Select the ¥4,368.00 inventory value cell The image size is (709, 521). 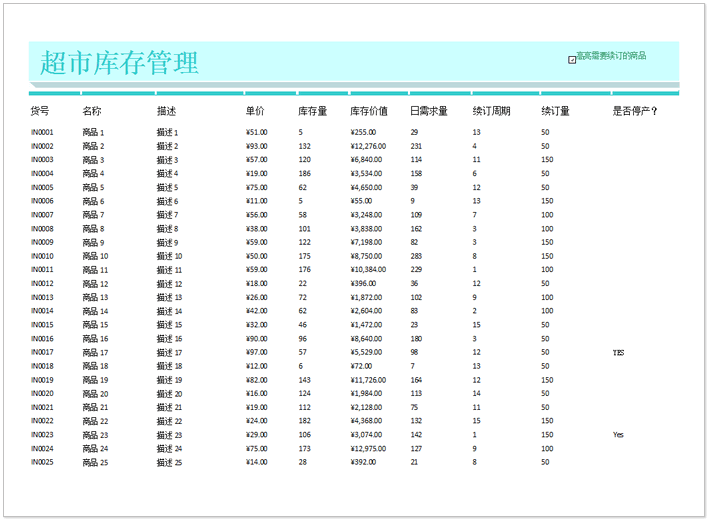[x=366, y=421]
